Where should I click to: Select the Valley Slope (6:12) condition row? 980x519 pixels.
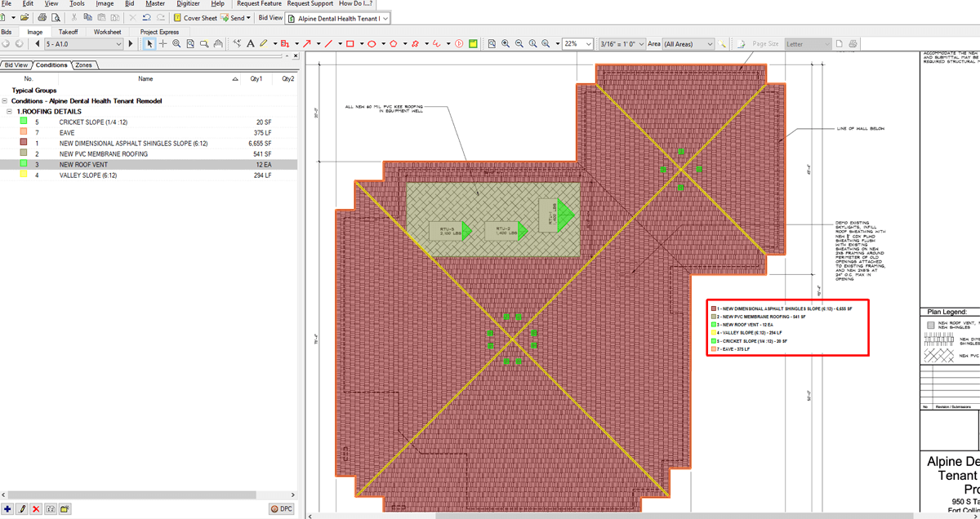[87, 175]
